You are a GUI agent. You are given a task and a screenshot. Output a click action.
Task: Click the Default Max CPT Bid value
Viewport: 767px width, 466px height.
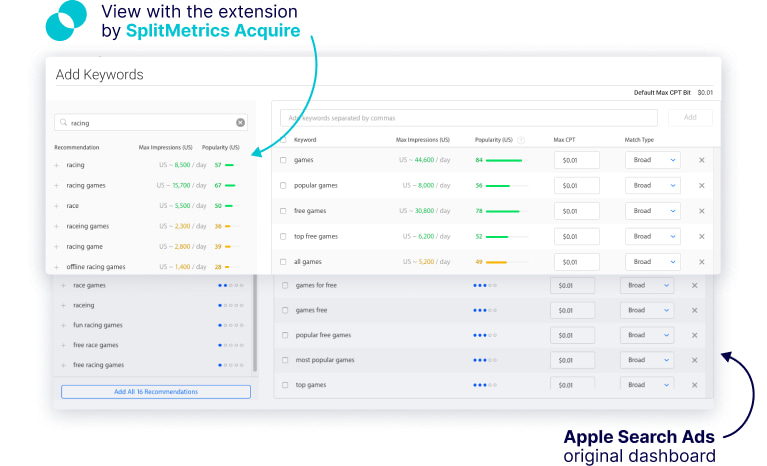coord(705,92)
